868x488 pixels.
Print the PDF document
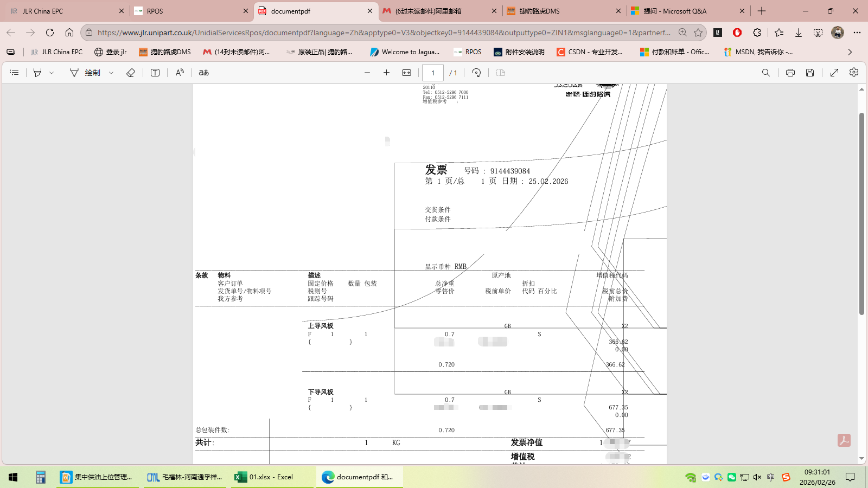790,73
